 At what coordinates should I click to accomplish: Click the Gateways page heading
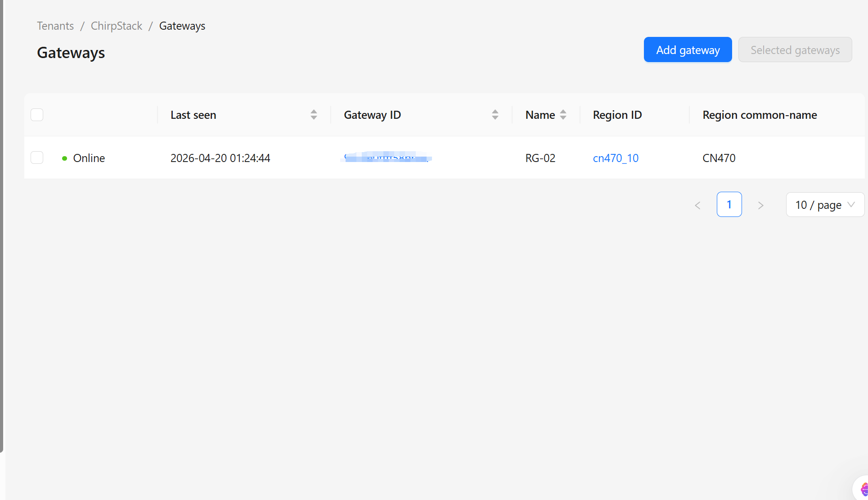[71, 53]
